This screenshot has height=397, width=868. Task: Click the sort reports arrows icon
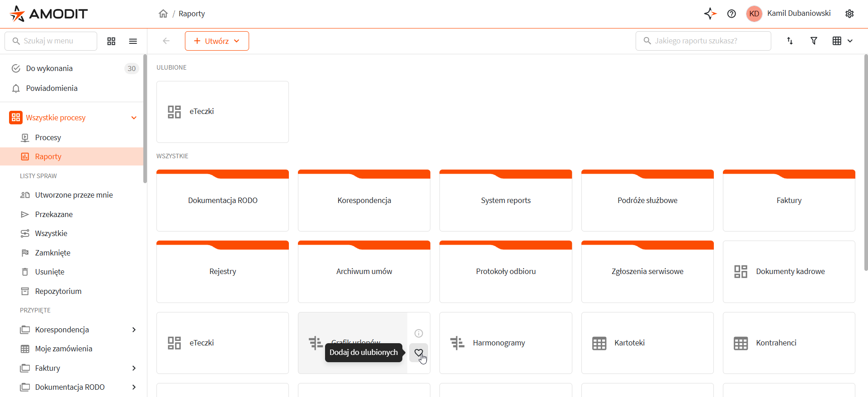790,41
